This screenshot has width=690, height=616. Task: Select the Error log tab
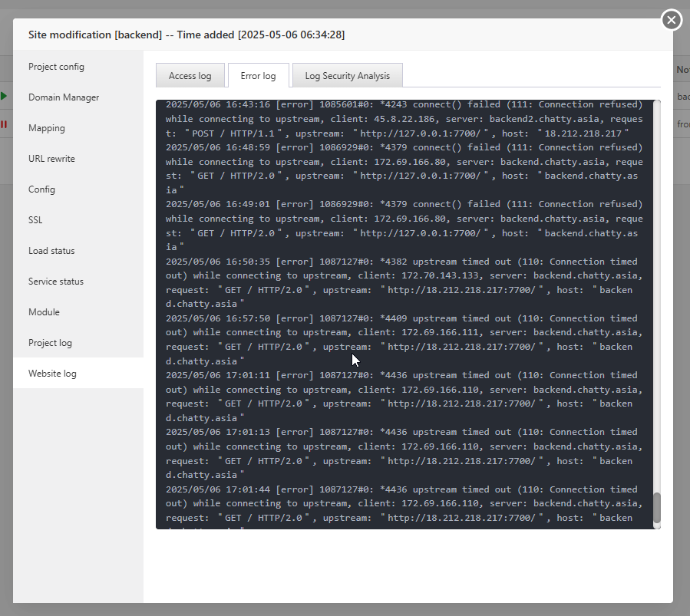coord(259,76)
